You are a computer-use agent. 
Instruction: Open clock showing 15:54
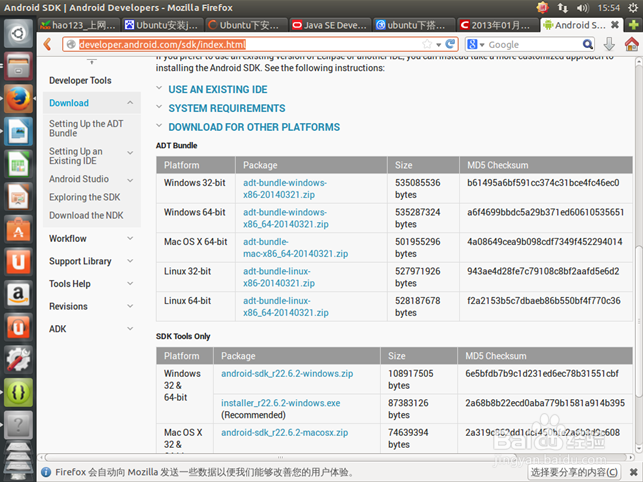point(609,8)
